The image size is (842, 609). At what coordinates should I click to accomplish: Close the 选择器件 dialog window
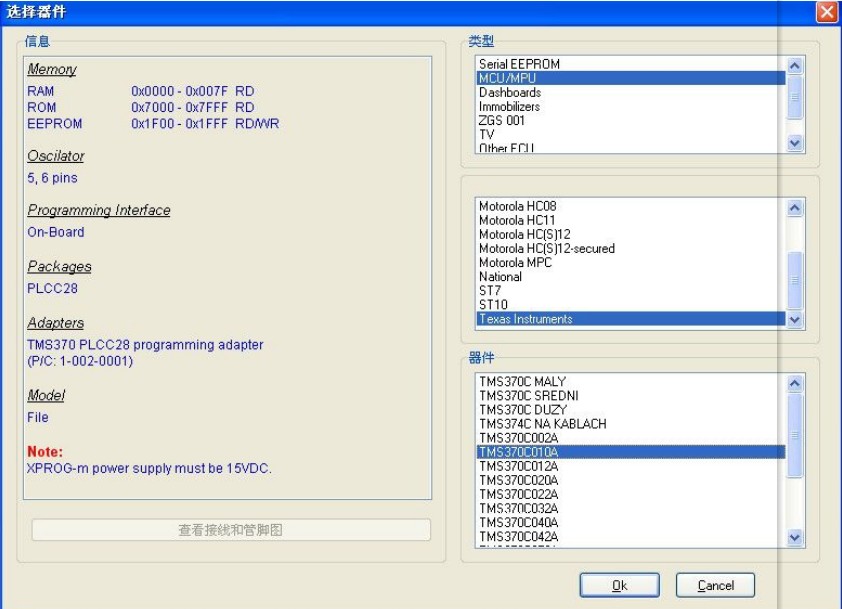tap(827, 11)
